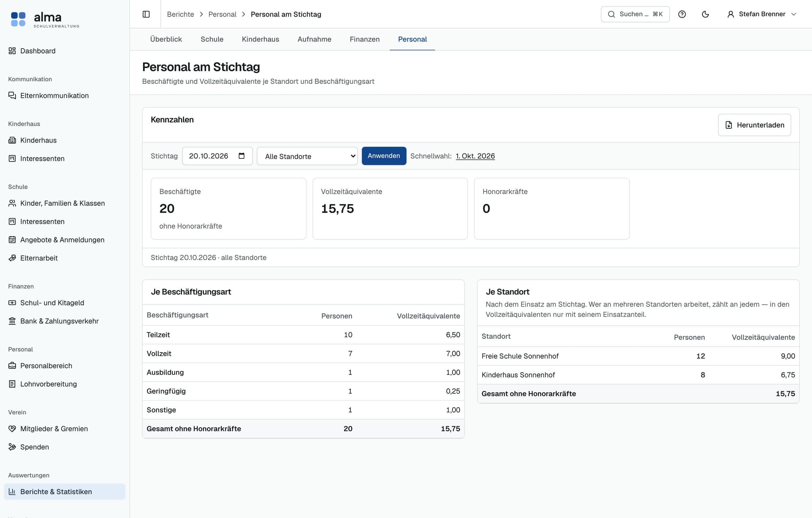The image size is (812, 518).
Task: Open Interessenten under Schule section
Action: pos(65,221)
